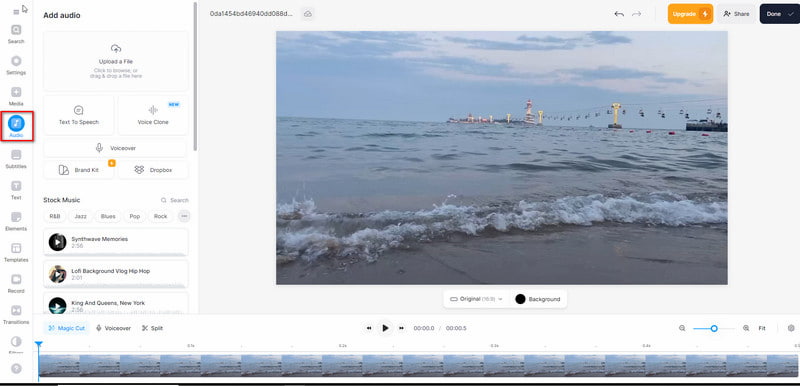Open timeline settings gear icon

[x=791, y=328]
